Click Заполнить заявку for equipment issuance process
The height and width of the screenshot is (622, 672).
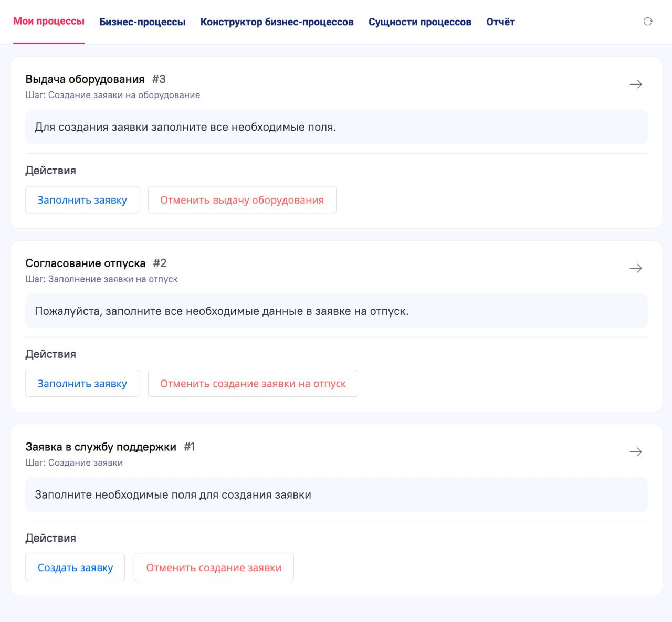(82, 199)
